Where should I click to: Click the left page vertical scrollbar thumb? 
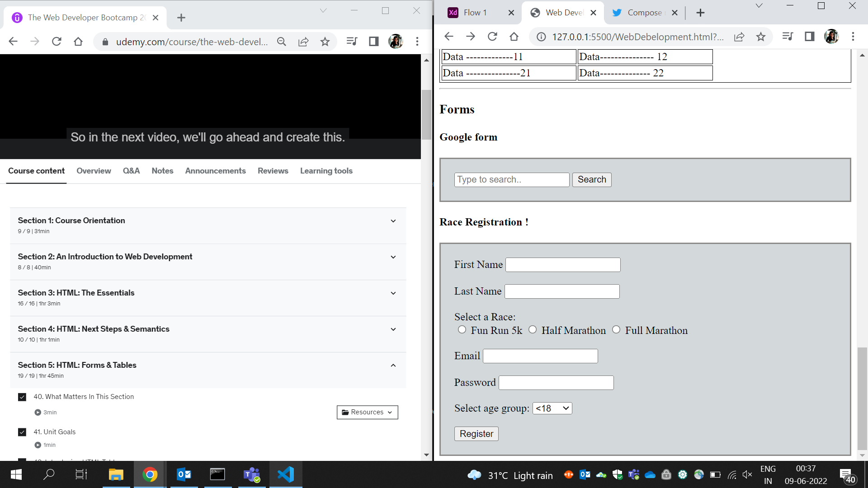coord(426,115)
